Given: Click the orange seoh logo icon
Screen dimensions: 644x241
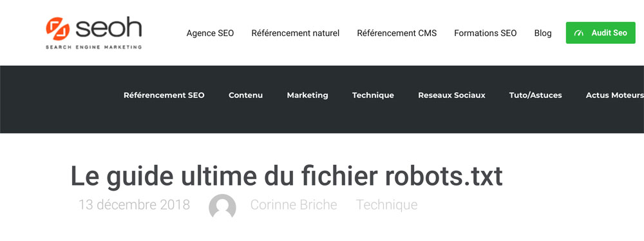Looking at the screenshot, I should [x=57, y=29].
